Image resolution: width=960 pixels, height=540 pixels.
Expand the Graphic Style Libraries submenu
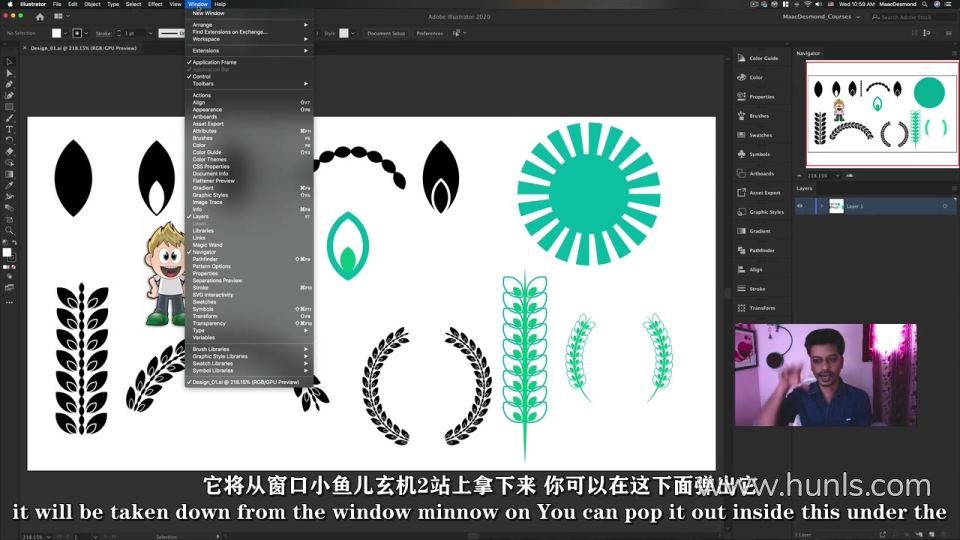coord(249,356)
